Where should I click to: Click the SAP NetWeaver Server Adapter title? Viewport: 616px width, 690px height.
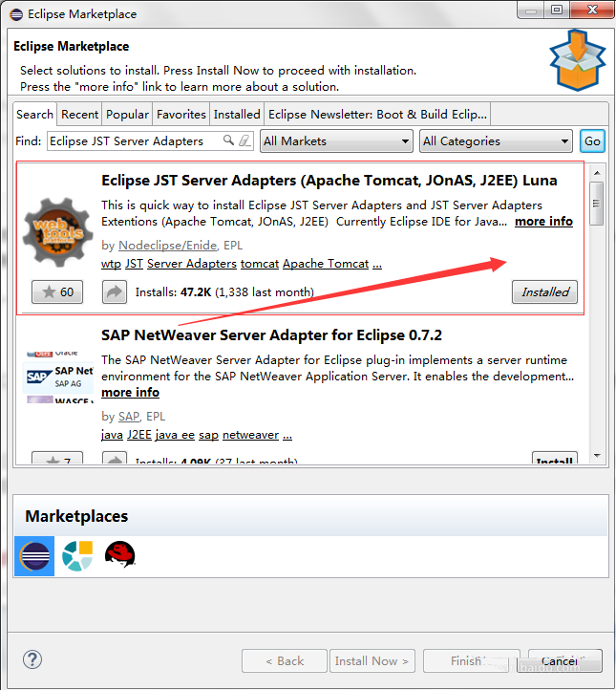[271, 335]
